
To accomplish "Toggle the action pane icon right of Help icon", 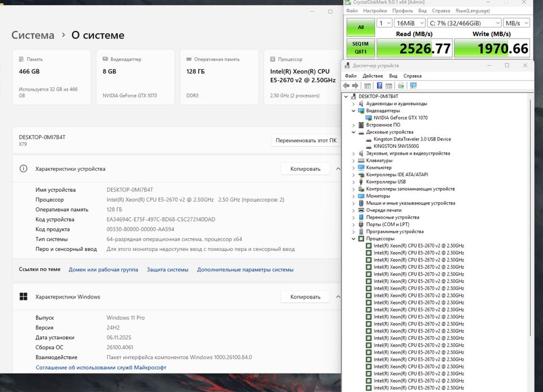I will click(x=389, y=86).
